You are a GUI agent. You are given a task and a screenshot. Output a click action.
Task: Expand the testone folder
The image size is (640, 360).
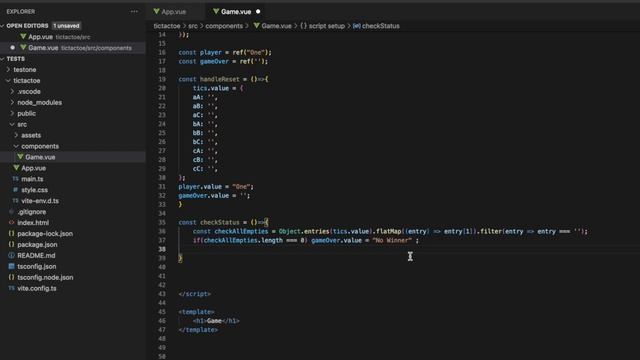coord(24,70)
